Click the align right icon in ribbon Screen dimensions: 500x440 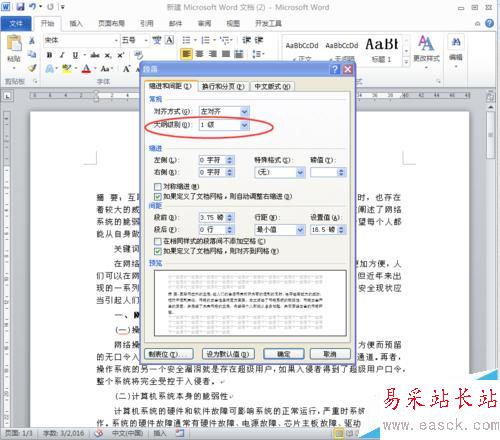[x=213, y=54]
